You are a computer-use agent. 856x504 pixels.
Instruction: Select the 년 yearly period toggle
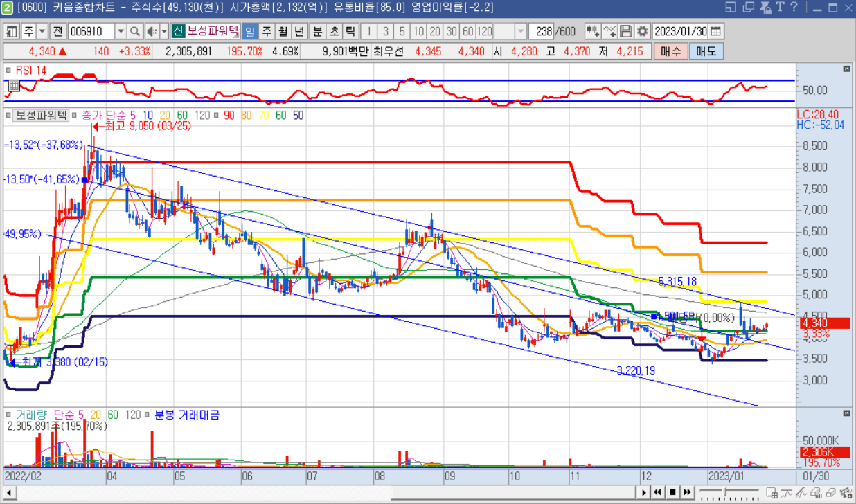[x=299, y=32]
